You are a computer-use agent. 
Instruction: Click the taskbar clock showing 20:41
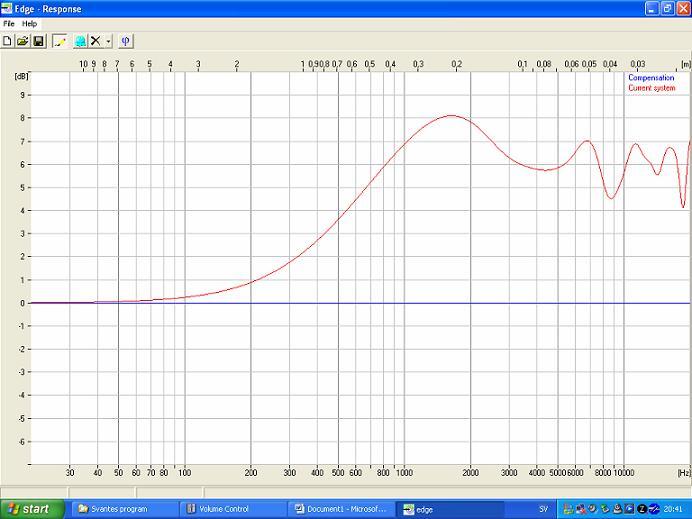(x=672, y=509)
